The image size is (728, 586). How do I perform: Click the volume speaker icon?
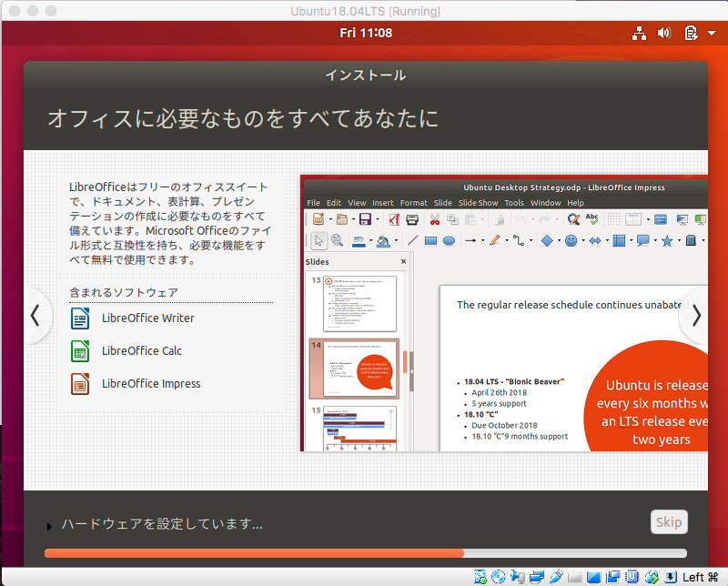click(x=664, y=33)
